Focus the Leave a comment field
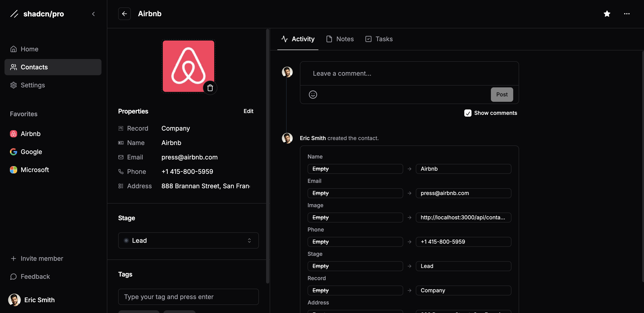Viewport: 644px width, 313px height. pyautogui.click(x=409, y=73)
